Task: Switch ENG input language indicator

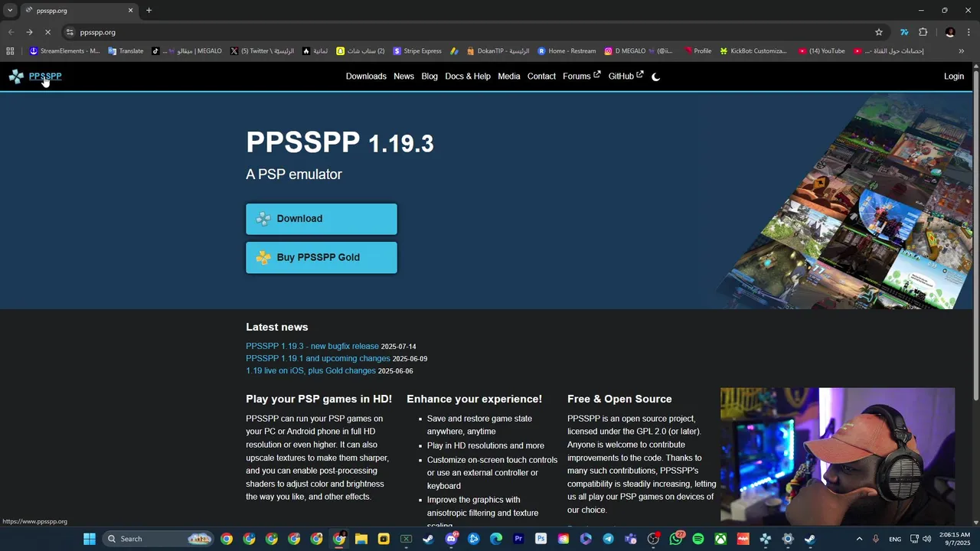Action: 895,539
